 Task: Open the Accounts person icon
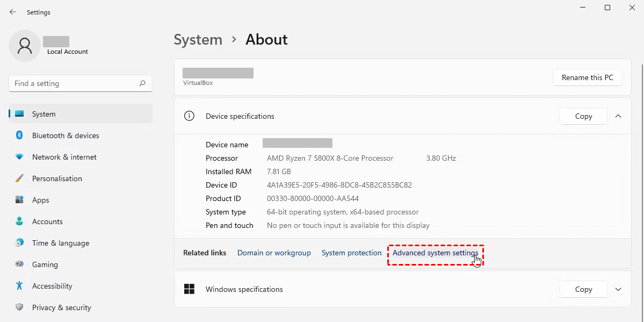click(19, 221)
